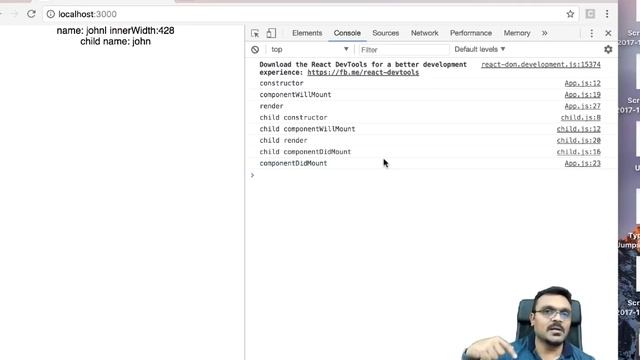The height and width of the screenshot is (360, 640).
Task: Click the browser extension icon beside the star
Action: pos(590,14)
